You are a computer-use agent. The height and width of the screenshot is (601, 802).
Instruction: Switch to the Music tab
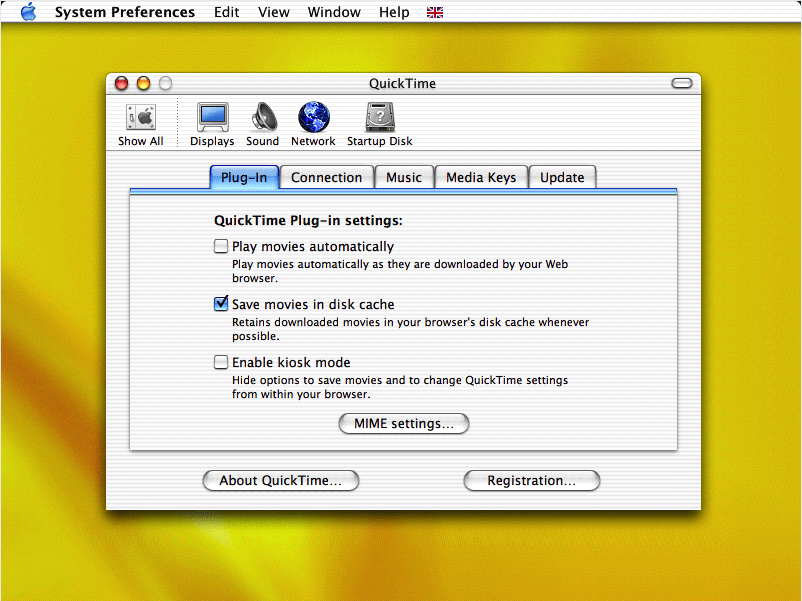pos(404,176)
